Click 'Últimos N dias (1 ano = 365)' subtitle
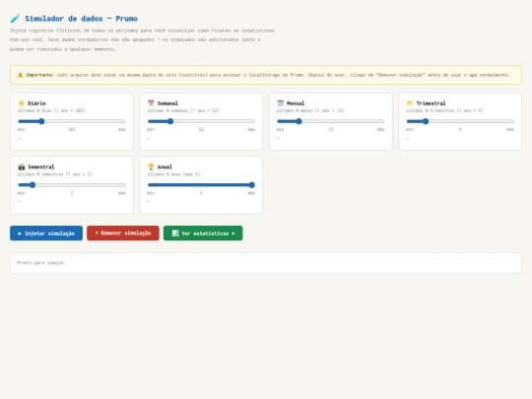This screenshot has width=532, height=399. pos(51,110)
